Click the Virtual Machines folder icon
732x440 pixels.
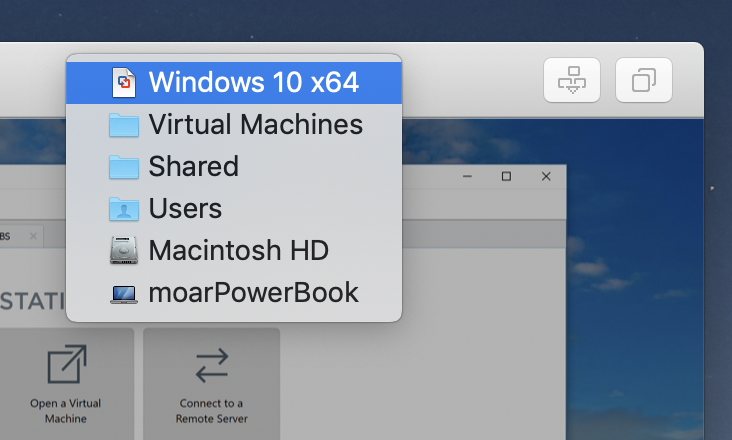coord(124,125)
